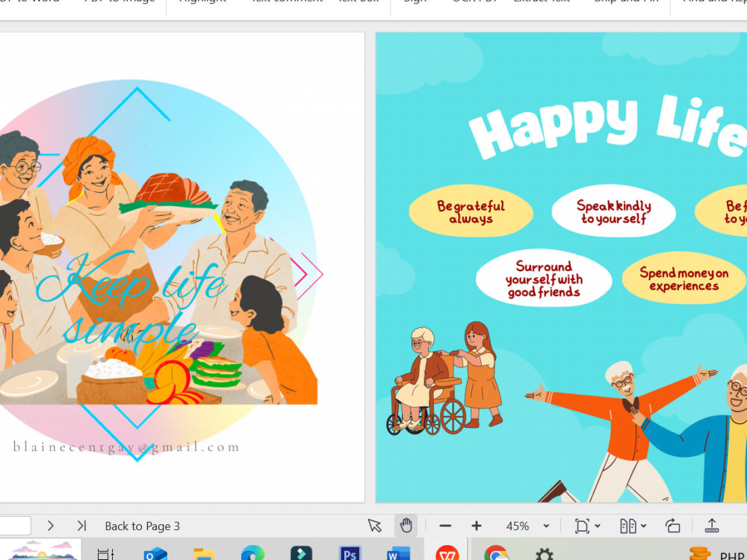
Task: Click the 'Be grateful always' bubble
Action: tap(471, 211)
